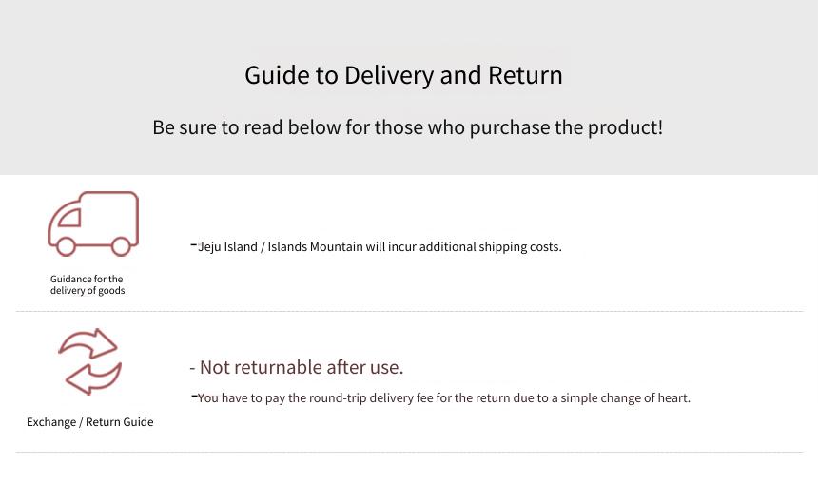Click the Jeju Island shipping cost notice
Viewport: 818px width, 504px height.
pos(376,247)
